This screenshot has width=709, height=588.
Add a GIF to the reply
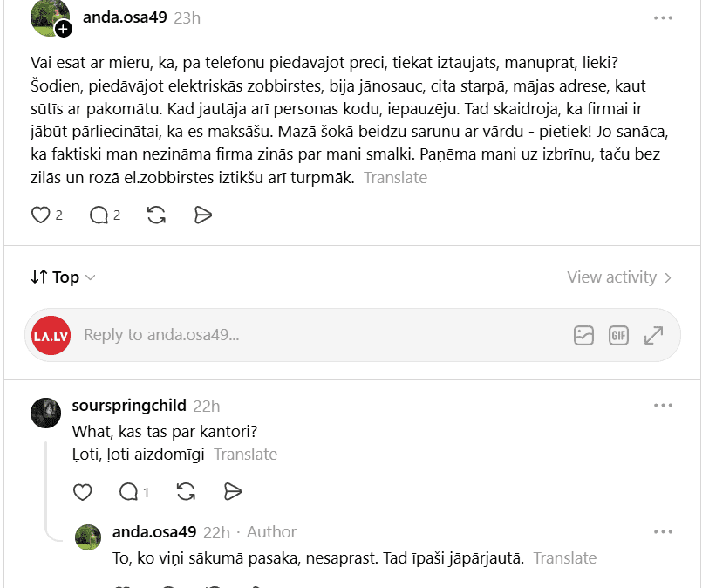(618, 336)
